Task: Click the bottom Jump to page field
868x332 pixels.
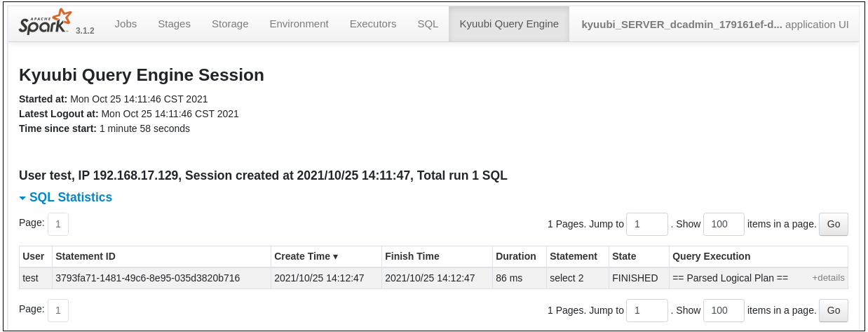Action: 647,310
